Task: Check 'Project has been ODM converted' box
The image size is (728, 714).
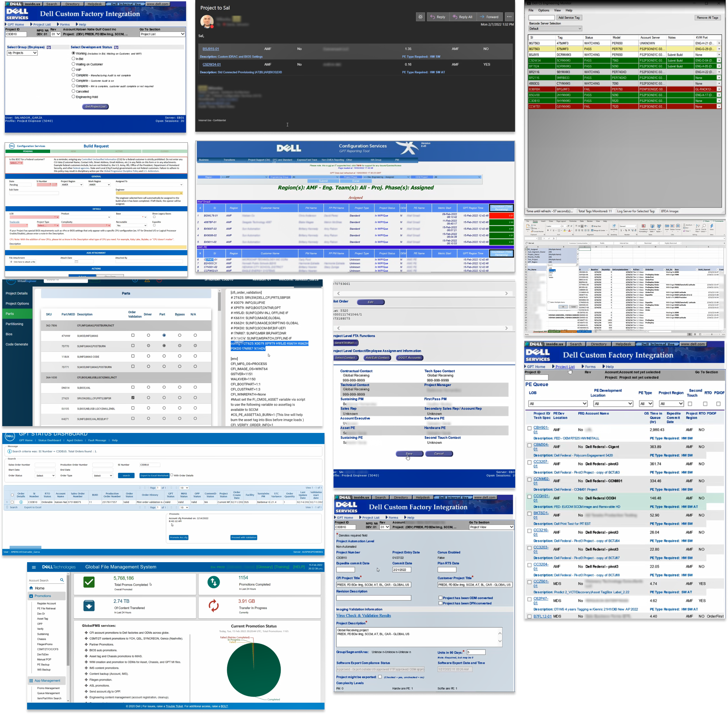Action: 440,598
